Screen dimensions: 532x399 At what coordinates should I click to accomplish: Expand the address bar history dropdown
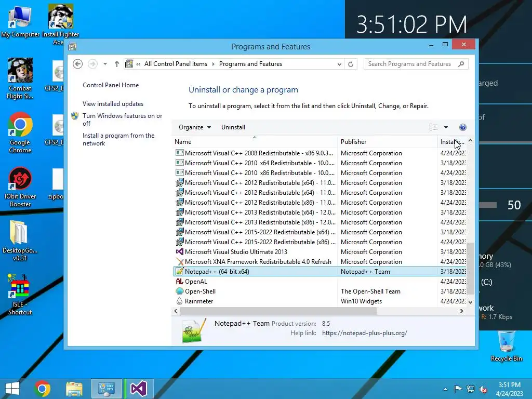click(x=339, y=64)
